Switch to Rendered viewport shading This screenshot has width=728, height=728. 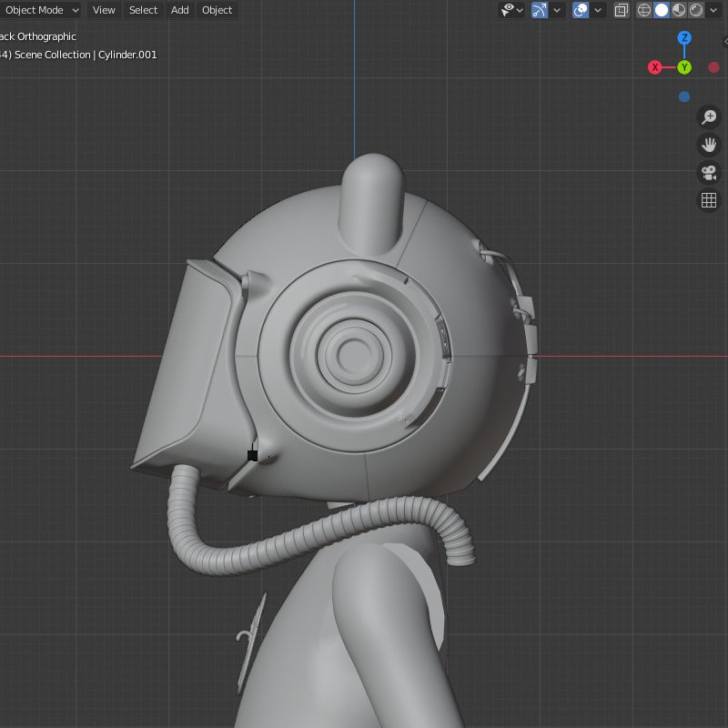coord(696,10)
